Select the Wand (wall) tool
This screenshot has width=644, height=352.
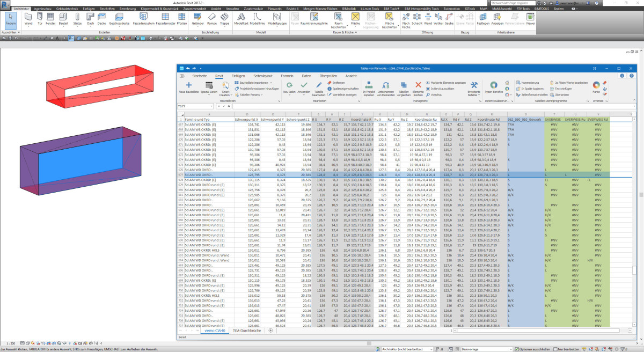click(28, 18)
